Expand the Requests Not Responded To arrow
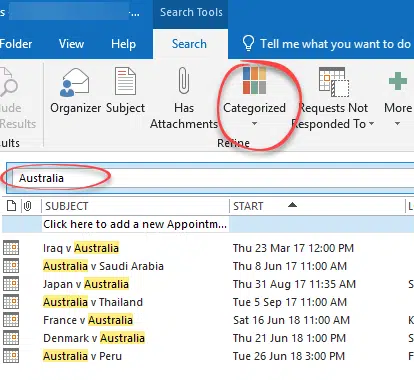 coord(371,124)
